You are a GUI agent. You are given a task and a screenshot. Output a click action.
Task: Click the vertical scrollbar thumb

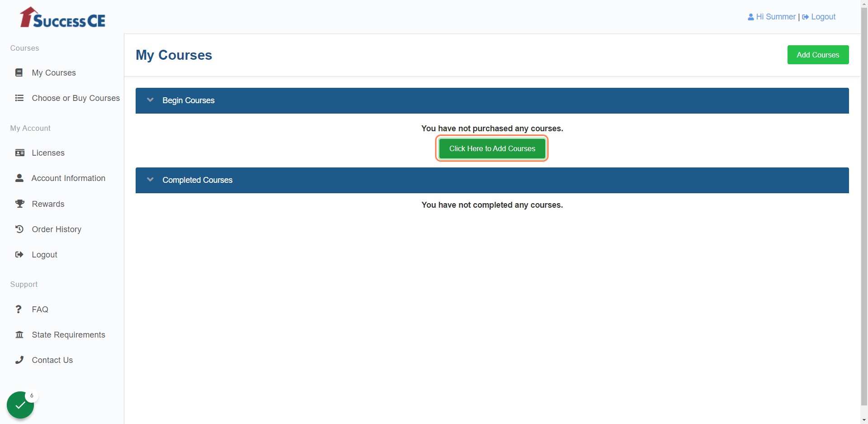[x=864, y=206]
